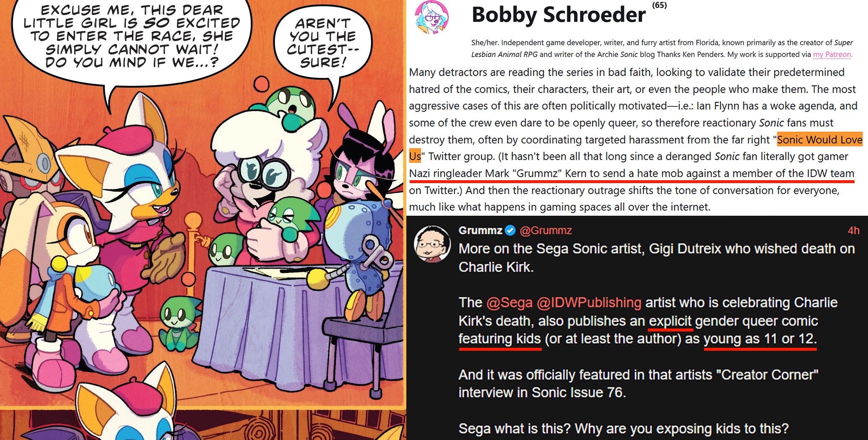This screenshot has height=440, width=868.
Task: Open the @IDWPublishing mention
Action: coord(589,303)
